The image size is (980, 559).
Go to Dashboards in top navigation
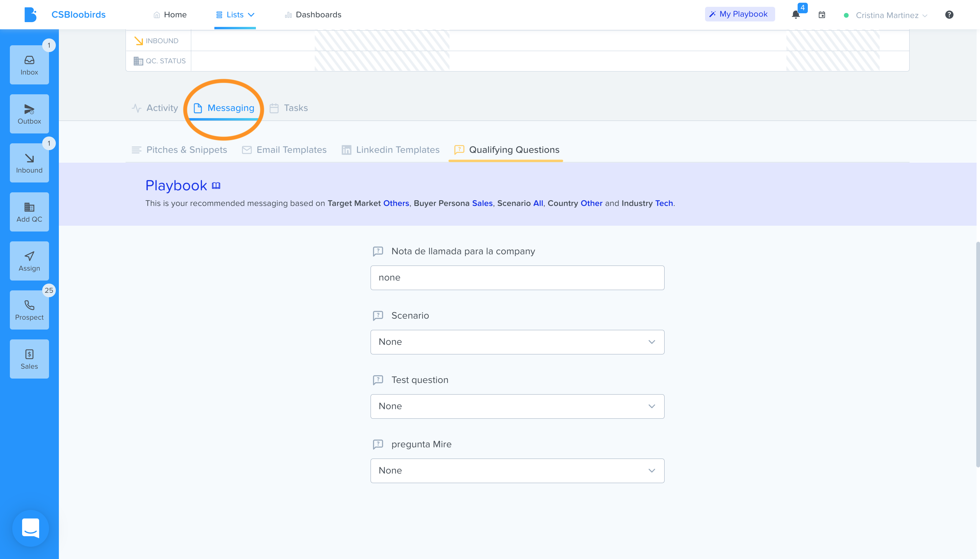[313, 15]
